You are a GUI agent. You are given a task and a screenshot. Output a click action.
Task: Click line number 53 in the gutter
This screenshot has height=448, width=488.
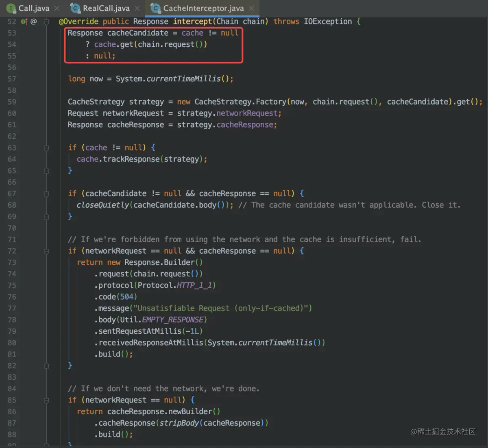coord(12,33)
